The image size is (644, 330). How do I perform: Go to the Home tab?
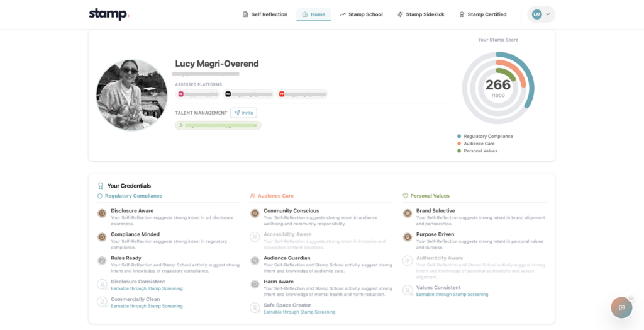click(313, 14)
